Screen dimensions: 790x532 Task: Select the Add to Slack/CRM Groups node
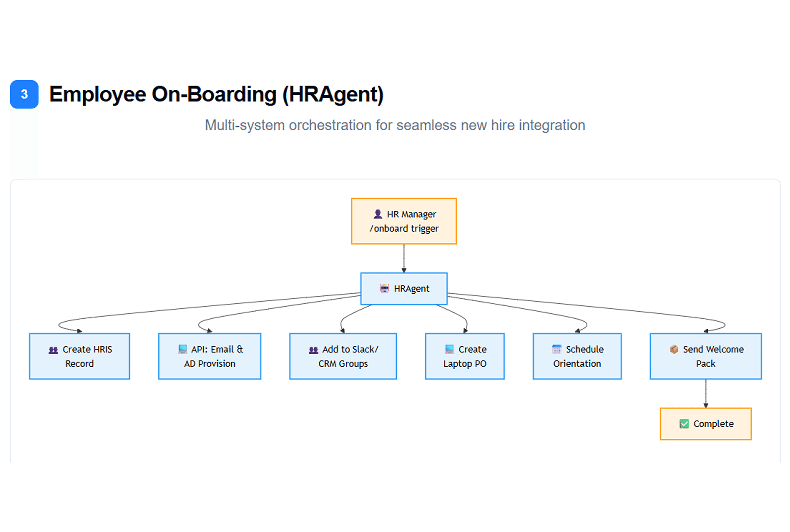pos(343,356)
